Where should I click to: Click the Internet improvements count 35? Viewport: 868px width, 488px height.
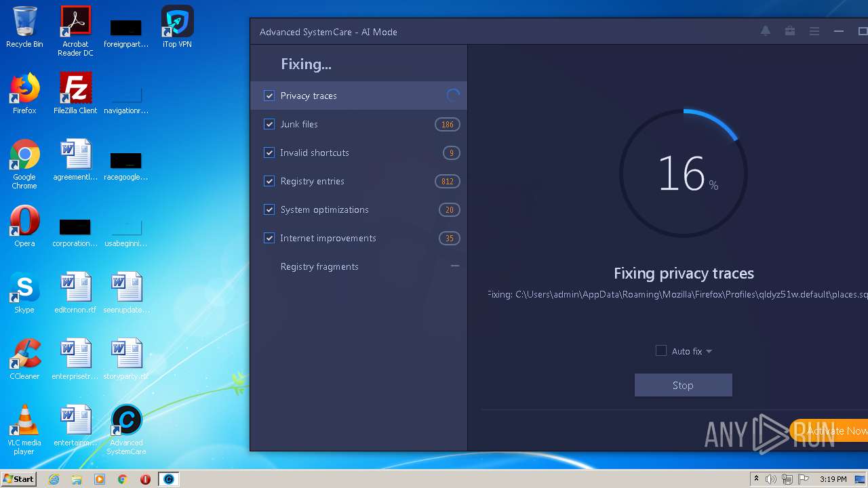450,239
